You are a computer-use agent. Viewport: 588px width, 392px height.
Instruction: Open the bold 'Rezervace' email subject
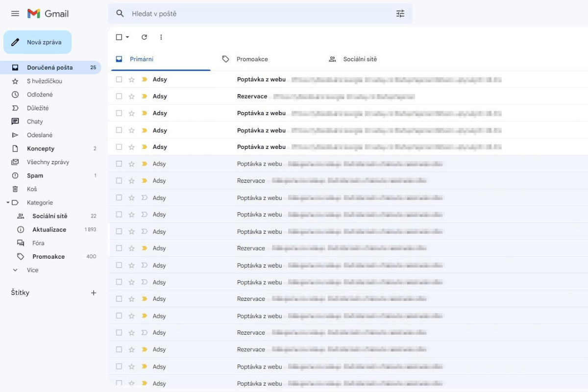[x=252, y=97]
